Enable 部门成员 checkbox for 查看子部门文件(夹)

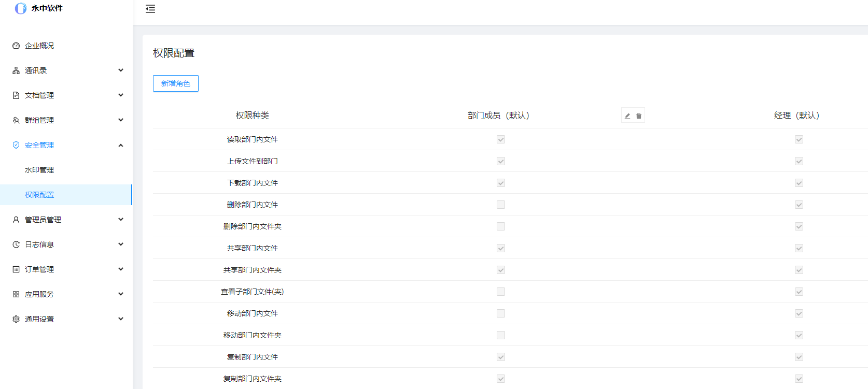tap(501, 292)
